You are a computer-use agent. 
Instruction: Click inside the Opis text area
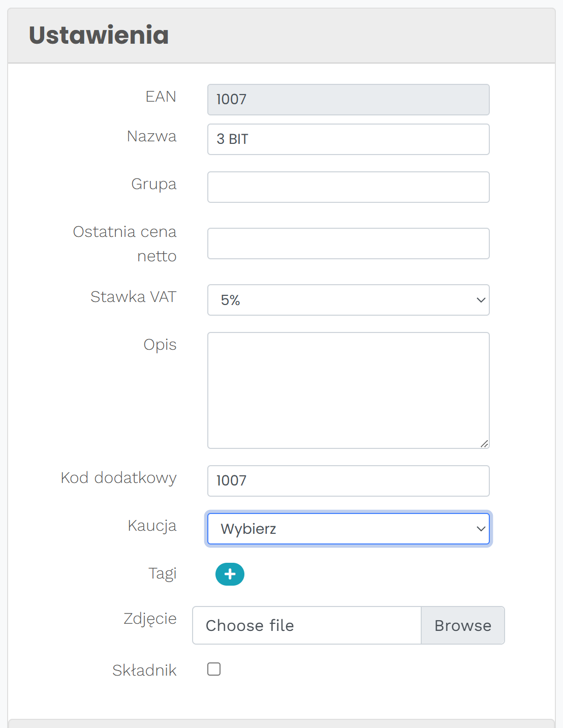(348, 390)
